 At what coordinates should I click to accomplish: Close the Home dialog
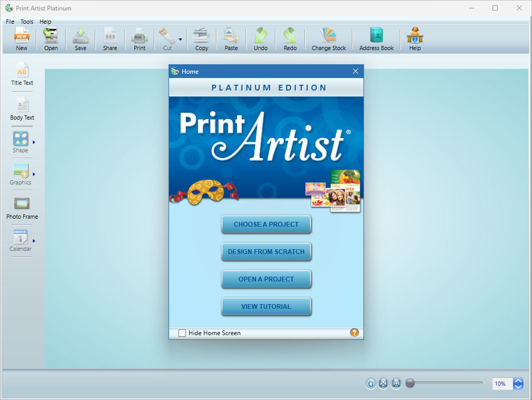pyautogui.click(x=355, y=71)
